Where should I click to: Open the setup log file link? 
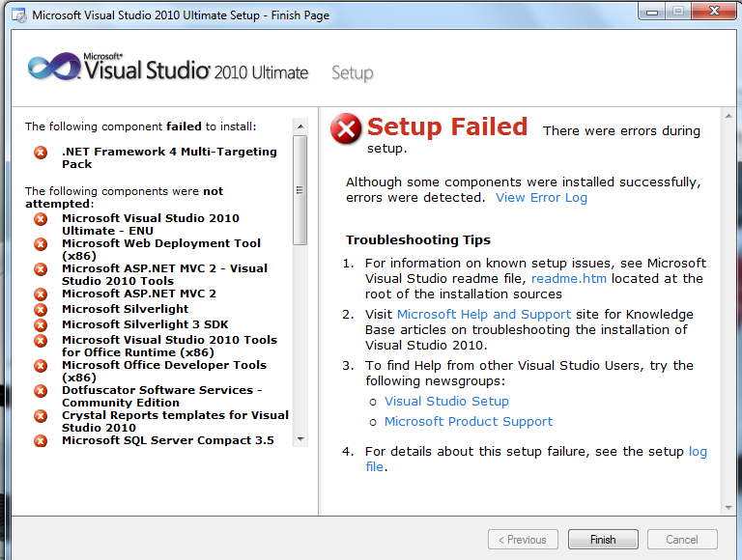pyautogui.click(x=698, y=452)
